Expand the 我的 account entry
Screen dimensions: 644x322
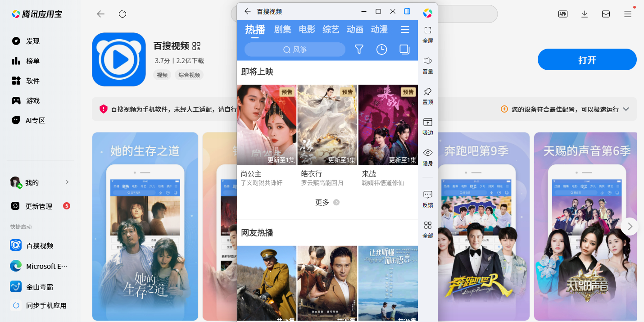point(40,182)
